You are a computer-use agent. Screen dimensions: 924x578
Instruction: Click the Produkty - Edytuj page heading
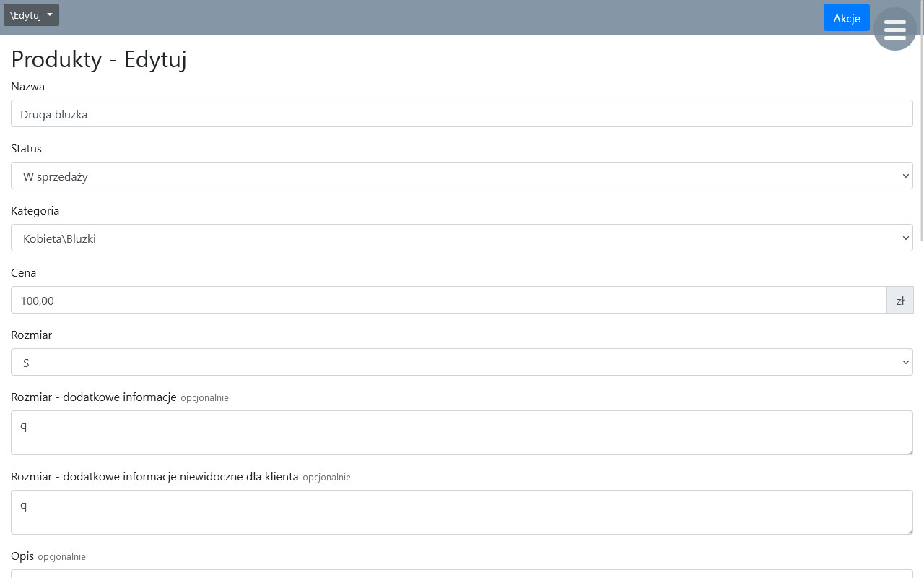coord(99,59)
